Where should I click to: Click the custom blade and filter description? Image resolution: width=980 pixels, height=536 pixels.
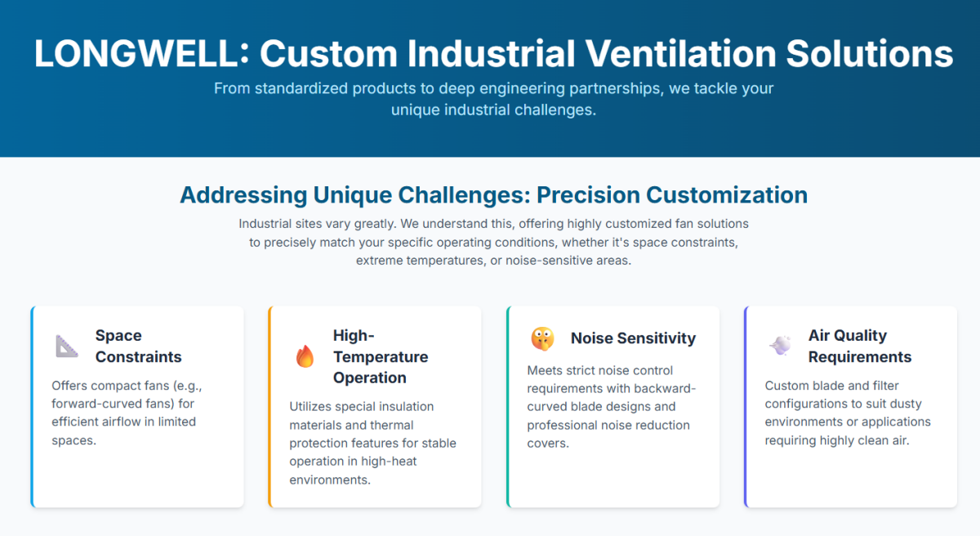click(848, 413)
